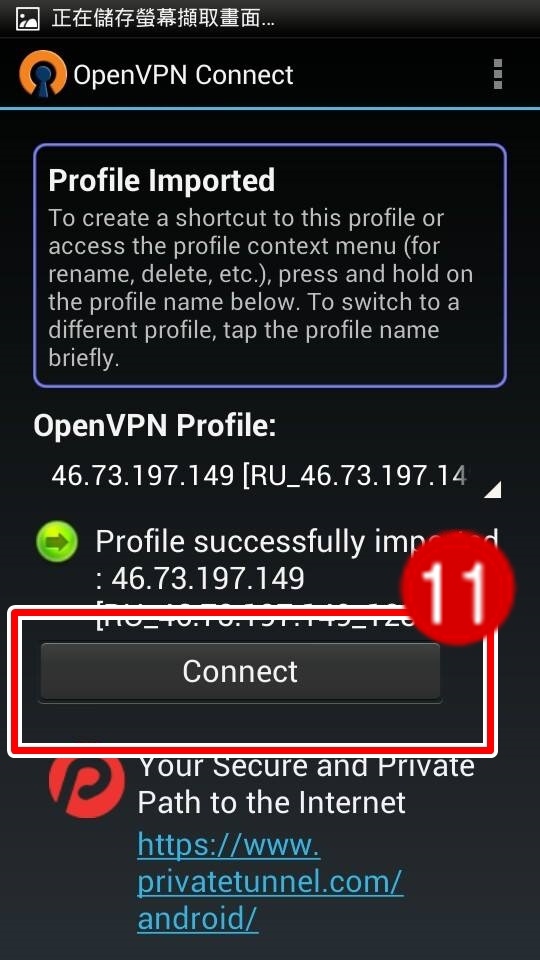Screen dimensions: 540x960
Task: Tap the 'https://www.' line of the link
Action: pyautogui.click(x=228, y=846)
